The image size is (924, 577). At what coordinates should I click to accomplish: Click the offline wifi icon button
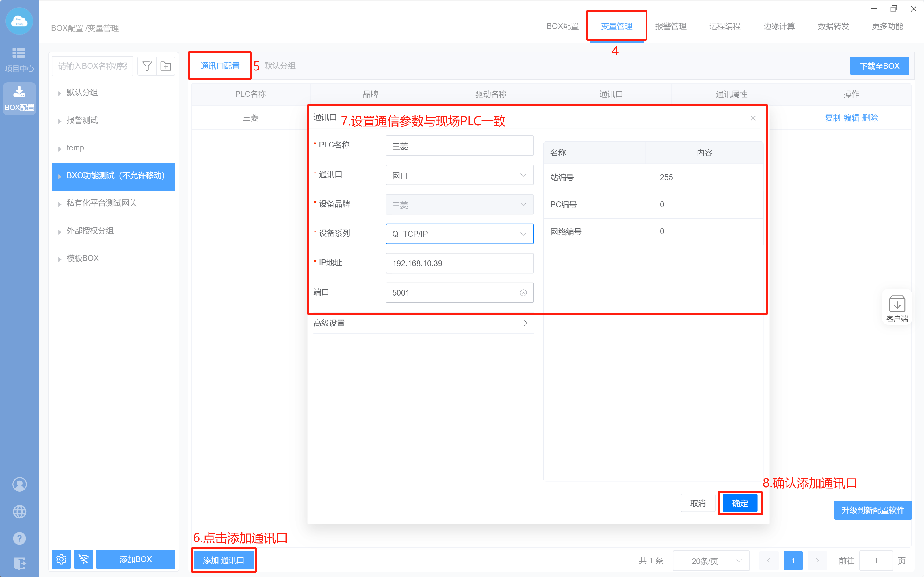click(x=83, y=559)
